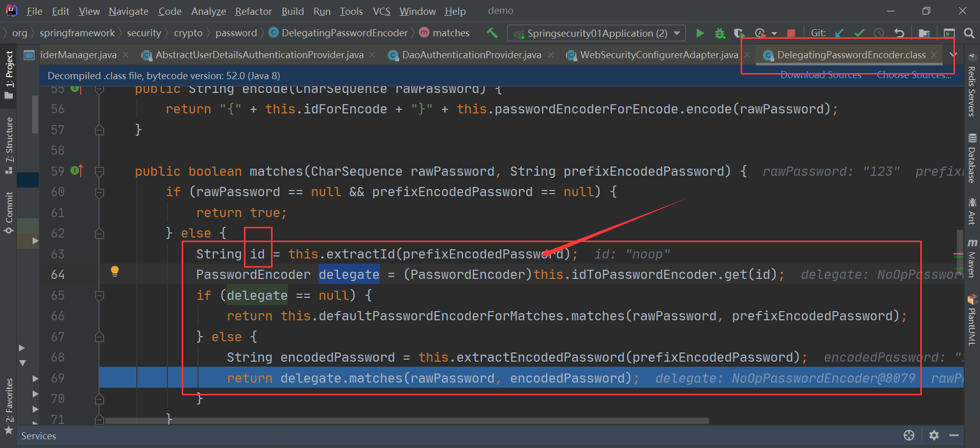Click the editor horizontal scrollbar
This screenshot has height=448, width=980.
click(x=406, y=421)
